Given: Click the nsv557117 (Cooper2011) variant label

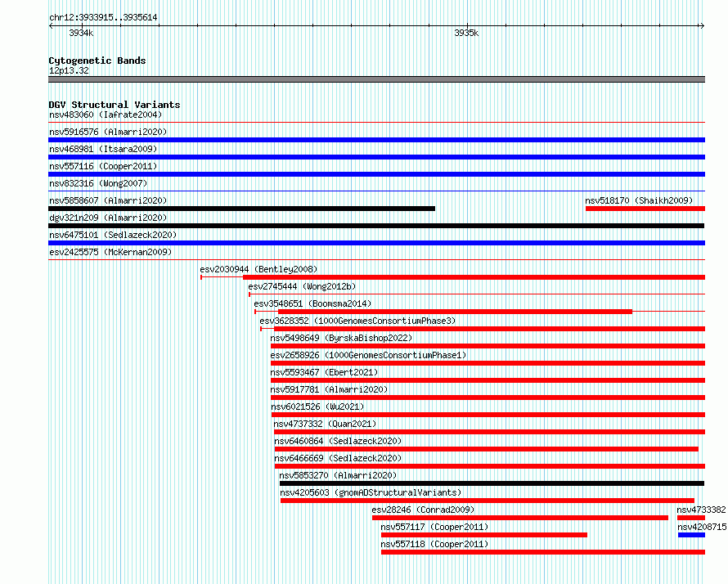Looking at the screenshot, I should point(434,527).
